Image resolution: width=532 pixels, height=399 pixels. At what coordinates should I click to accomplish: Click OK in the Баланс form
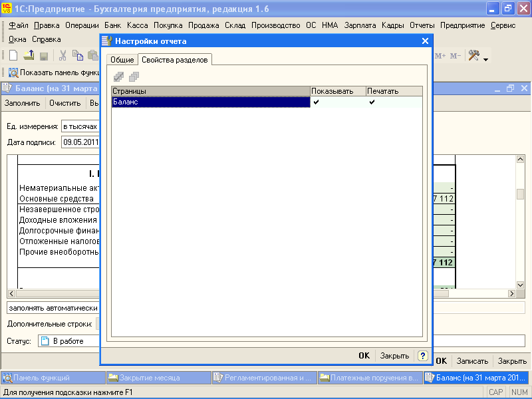click(441, 361)
